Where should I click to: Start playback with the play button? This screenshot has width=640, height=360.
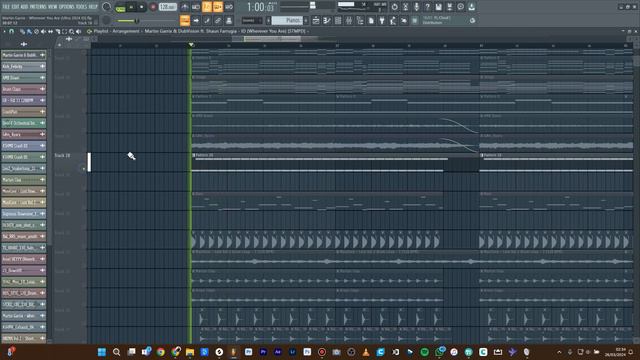tap(131, 7)
